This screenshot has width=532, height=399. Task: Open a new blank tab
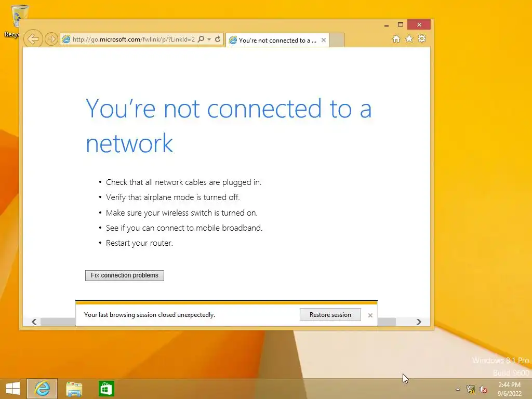337,40
